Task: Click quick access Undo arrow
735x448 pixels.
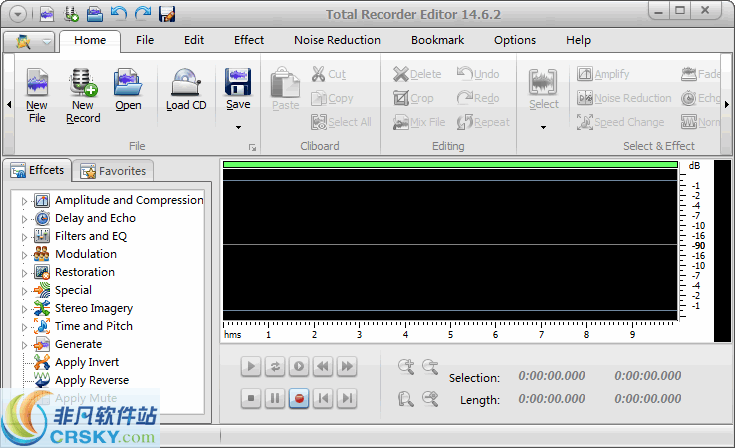Action: (x=119, y=14)
